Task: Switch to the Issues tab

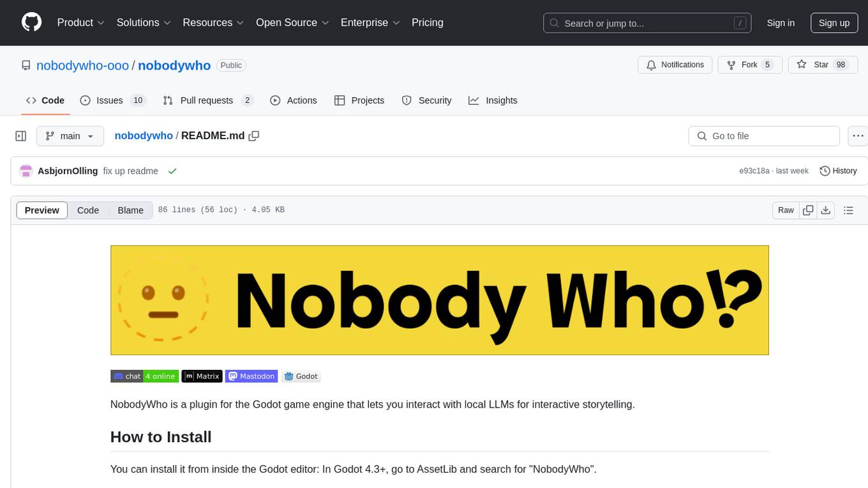Action: point(113,100)
